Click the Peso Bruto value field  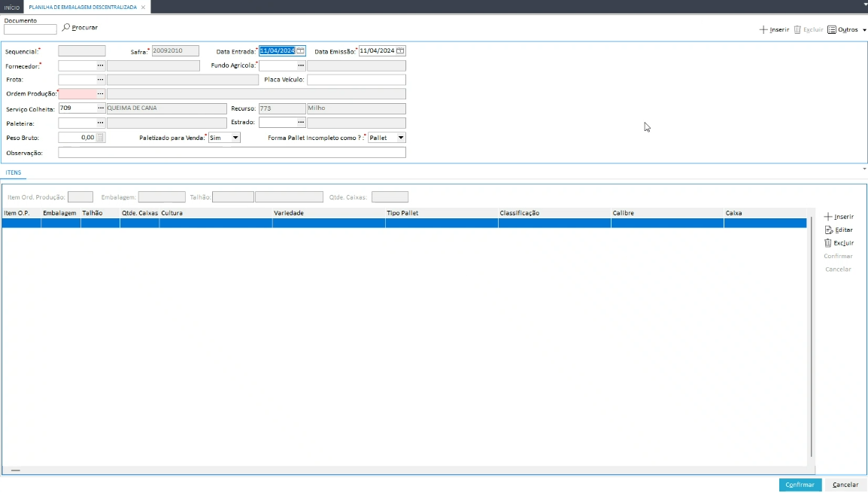(x=77, y=138)
